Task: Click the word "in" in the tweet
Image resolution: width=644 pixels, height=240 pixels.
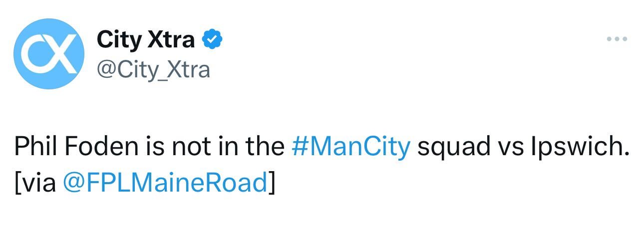Action: click(225, 147)
